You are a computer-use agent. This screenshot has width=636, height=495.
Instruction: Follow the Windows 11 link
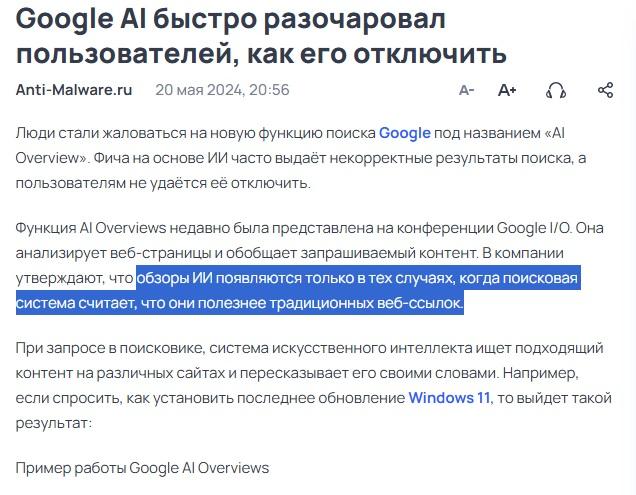[x=449, y=398]
